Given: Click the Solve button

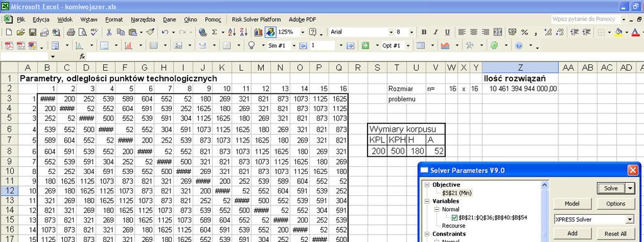Looking at the screenshot, I should click(611, 188).
